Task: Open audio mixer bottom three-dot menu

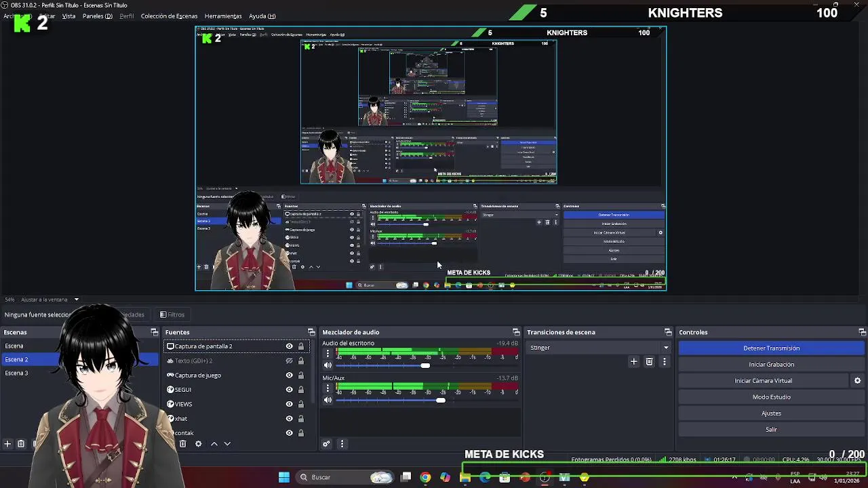Action: coord(342,444)
